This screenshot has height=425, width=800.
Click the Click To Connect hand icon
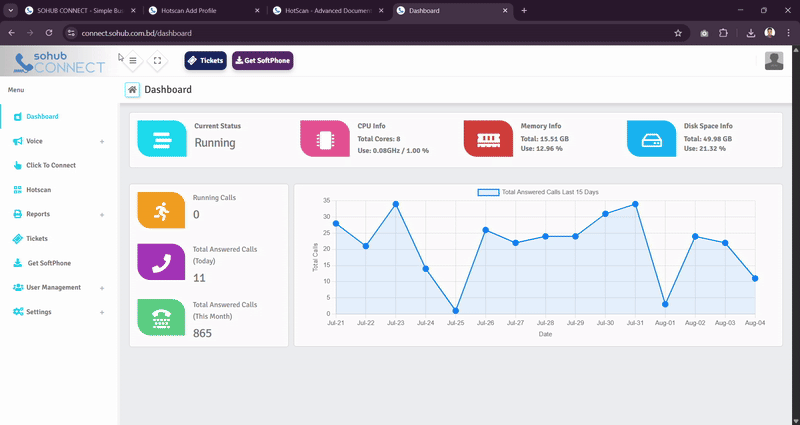(18, 165)
